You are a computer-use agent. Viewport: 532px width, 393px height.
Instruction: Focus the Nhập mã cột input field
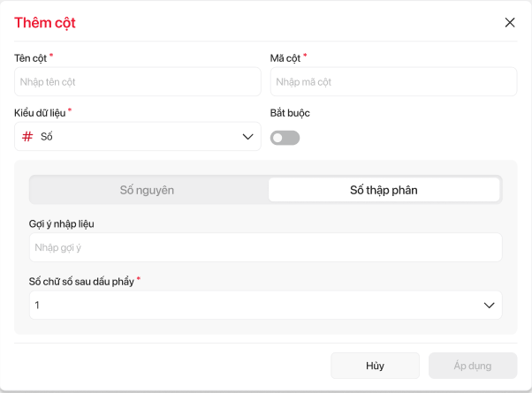[x=392, y=82]
